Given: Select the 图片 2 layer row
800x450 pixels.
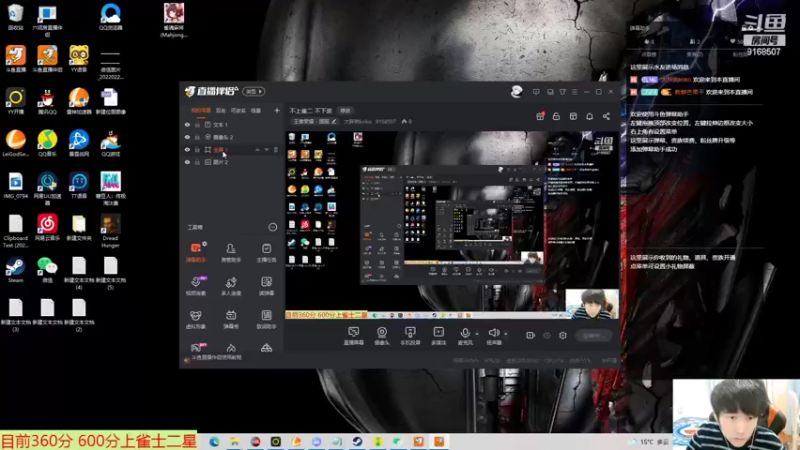Looking at the screenshot, I should pos(232,162).
